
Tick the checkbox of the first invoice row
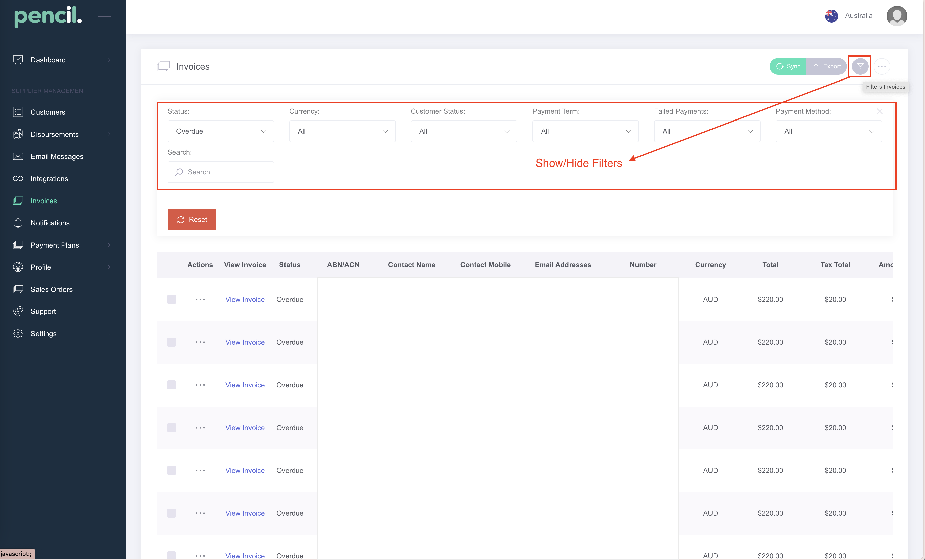[x=171, y=299]
